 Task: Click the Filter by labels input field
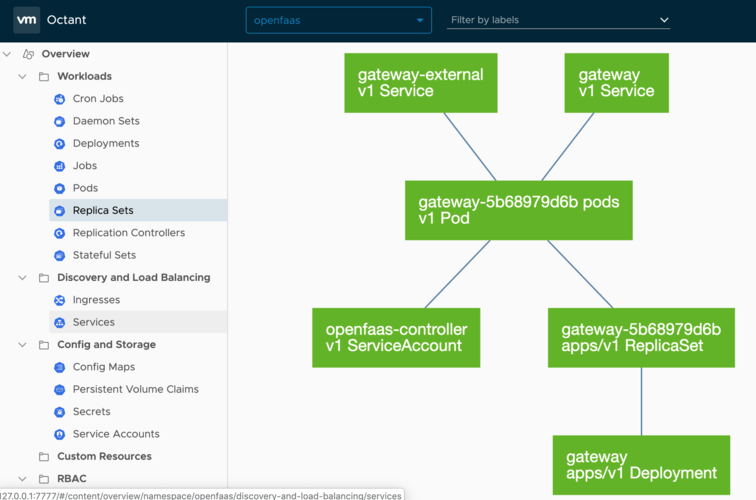coord(558,20)
